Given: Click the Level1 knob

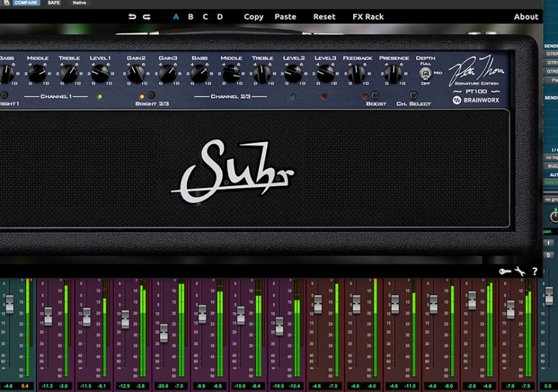Looking at the screenshot, I should point(100,74).
